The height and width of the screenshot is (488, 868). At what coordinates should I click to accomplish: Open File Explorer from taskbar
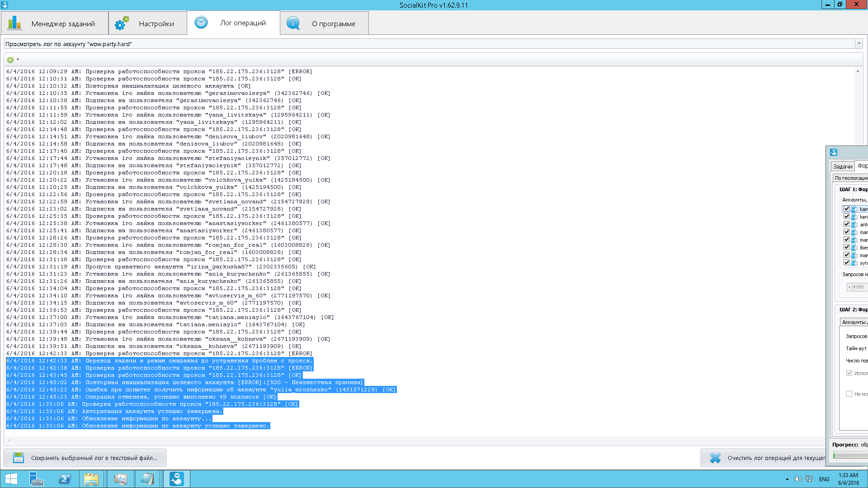[x=91, y=479]
